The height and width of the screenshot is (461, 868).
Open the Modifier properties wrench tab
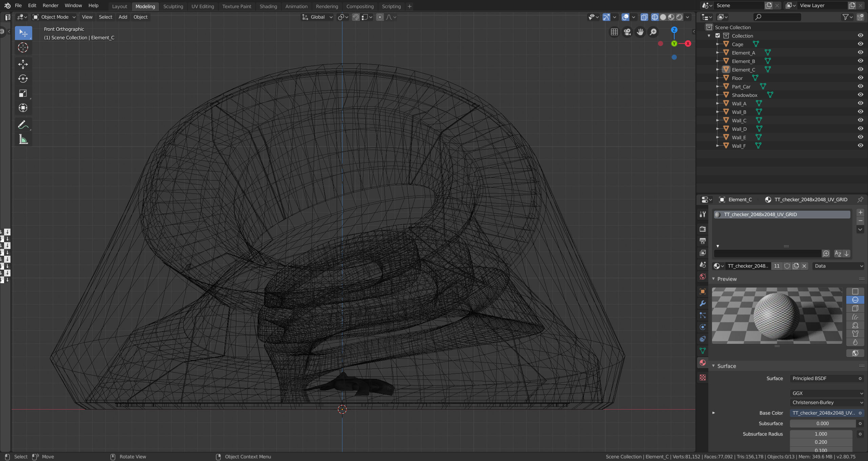703,303
